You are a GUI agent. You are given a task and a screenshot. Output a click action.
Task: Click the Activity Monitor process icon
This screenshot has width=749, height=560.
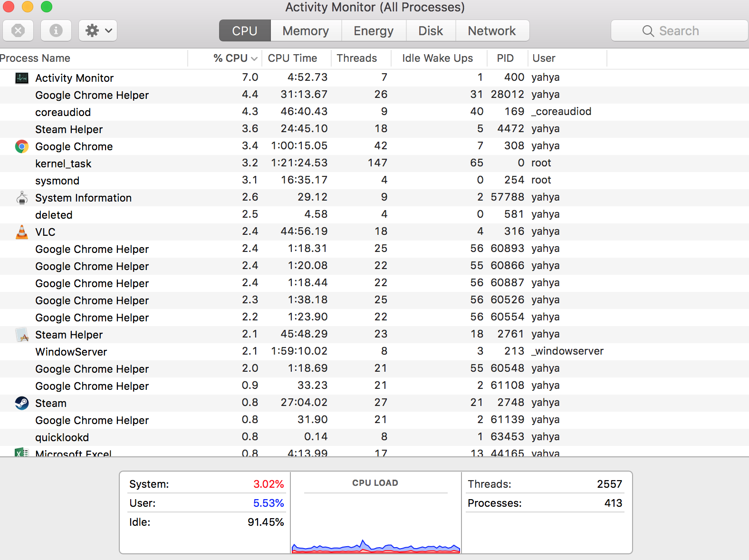pos(22,78)
